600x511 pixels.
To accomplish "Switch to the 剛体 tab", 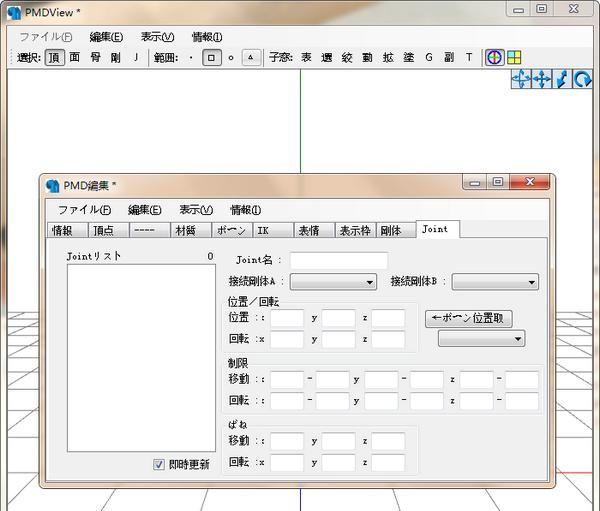I will (x=391, y=230).
